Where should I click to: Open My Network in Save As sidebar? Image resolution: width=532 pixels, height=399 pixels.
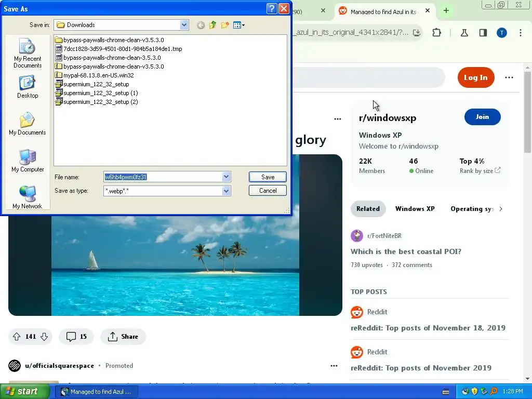point(28,197)
